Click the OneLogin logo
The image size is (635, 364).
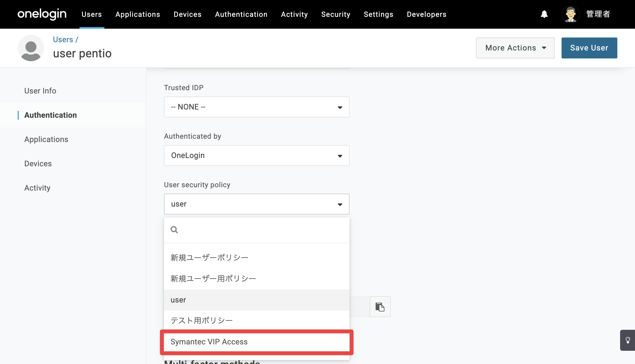click(x=42, y=14)
